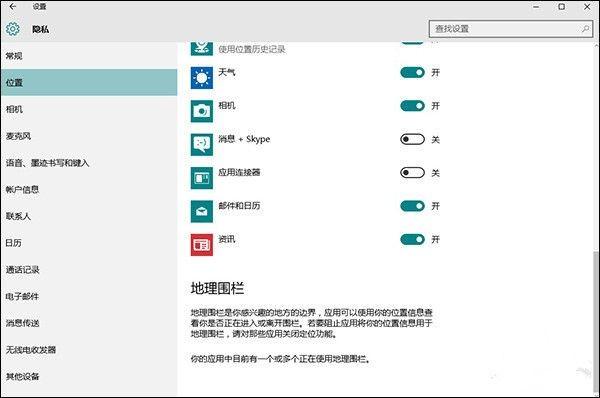Image resolution: width=600 pixels, height=398 pixels.
Task: Open the 日历 (Calendar) section
Action: (89, 243)
